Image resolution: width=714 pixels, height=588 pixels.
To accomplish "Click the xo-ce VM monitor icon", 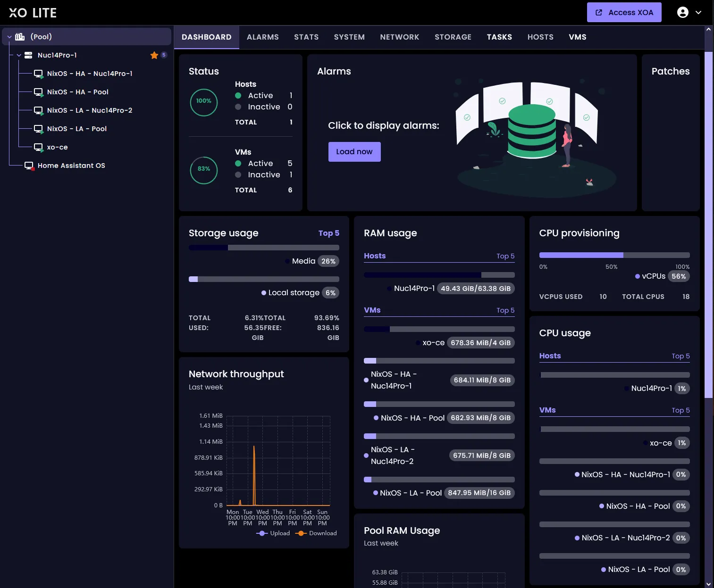I will pos(38,147).
